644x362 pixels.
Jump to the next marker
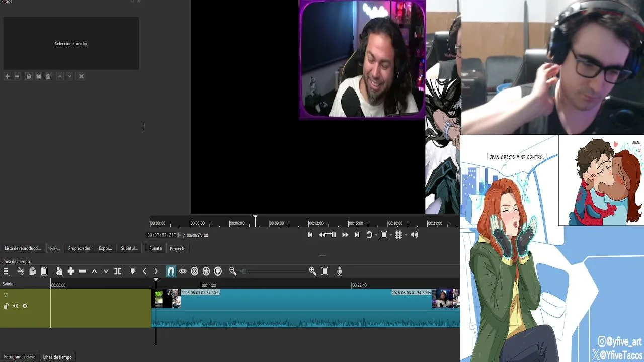(x=156, y=271)
